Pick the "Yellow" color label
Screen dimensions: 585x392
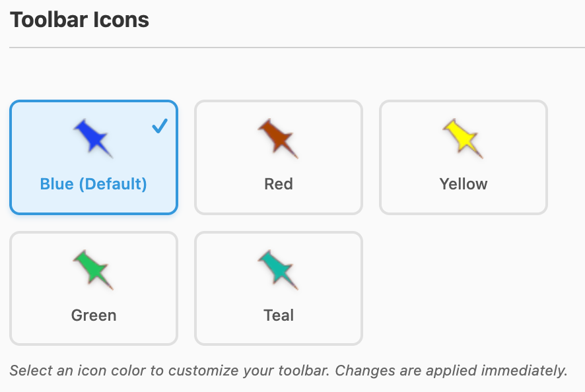(x=463, y=183)
